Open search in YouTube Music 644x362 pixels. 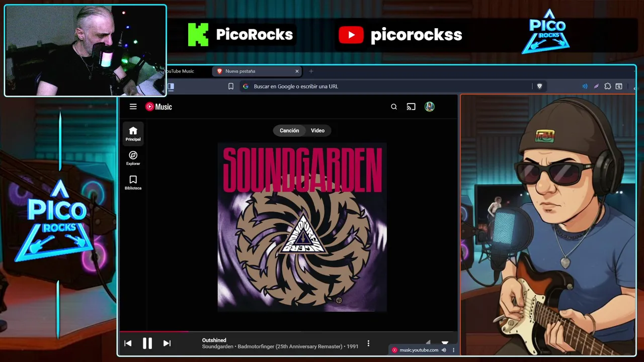[394, 107]
